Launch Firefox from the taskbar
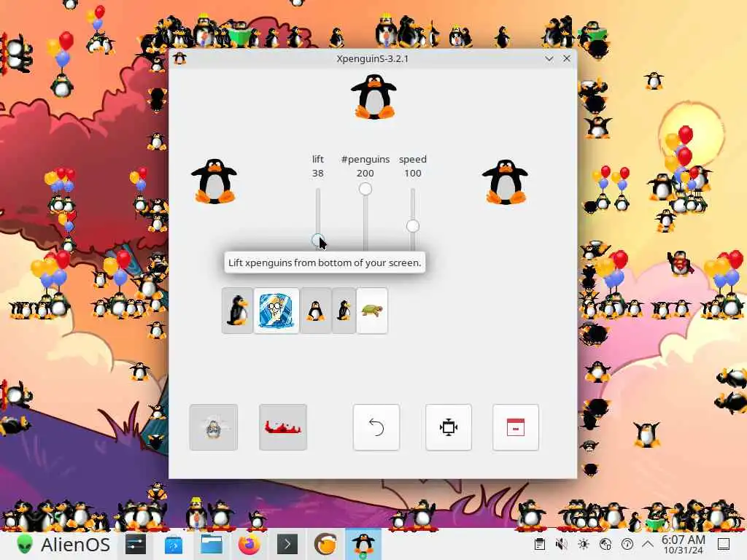This screenshot has width=747, height=560. (249, 544)
